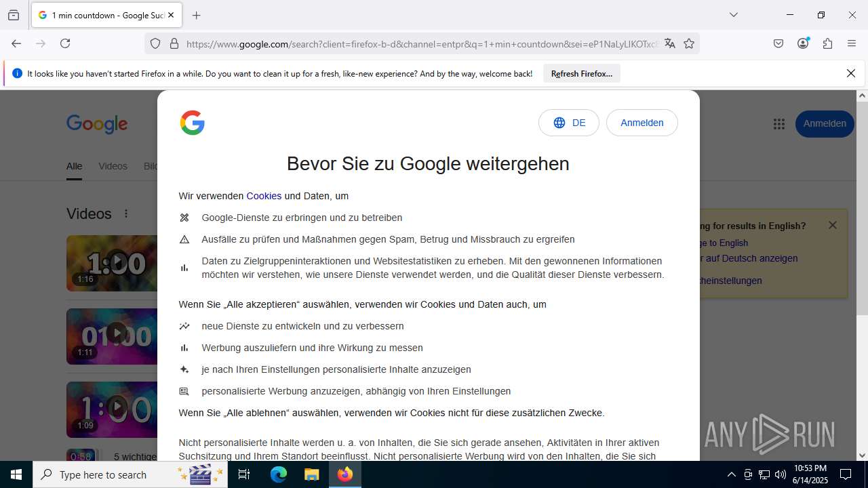This screenshot has height=488, width=868.
Task: Open the network icon in tray
Action: tap(764, 474)
